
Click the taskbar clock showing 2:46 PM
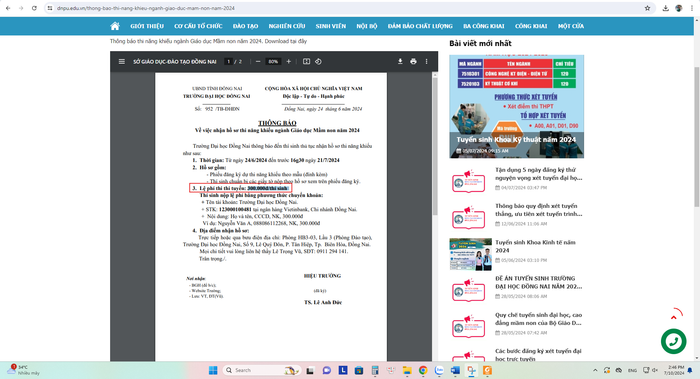(x=674, y=370)
